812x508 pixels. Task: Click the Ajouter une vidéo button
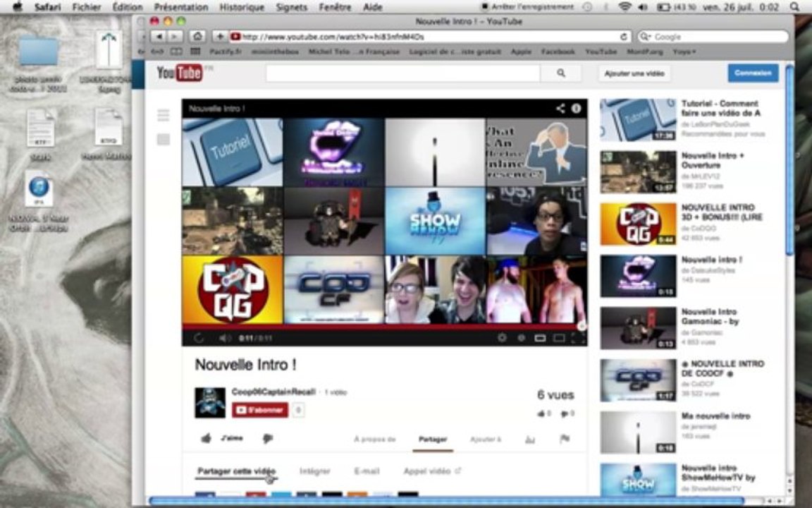634,73
